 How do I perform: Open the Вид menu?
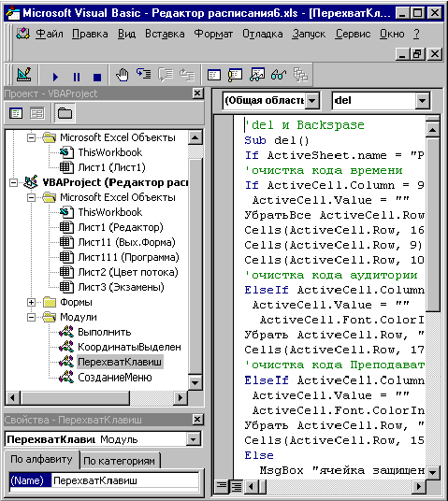(x=126, y=34)
